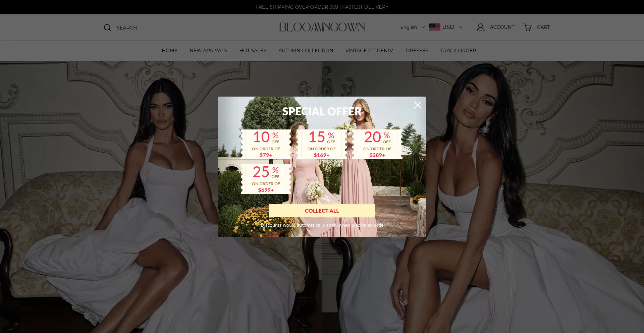The height and width of the screenshot is (333, 644).
Task: Select the 15% off coupon
Action: 322,144
